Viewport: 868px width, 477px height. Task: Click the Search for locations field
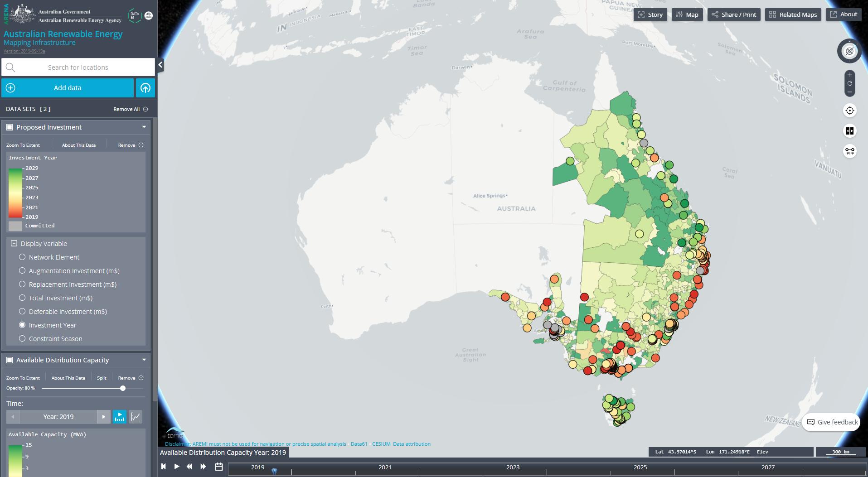click(78, 67)
